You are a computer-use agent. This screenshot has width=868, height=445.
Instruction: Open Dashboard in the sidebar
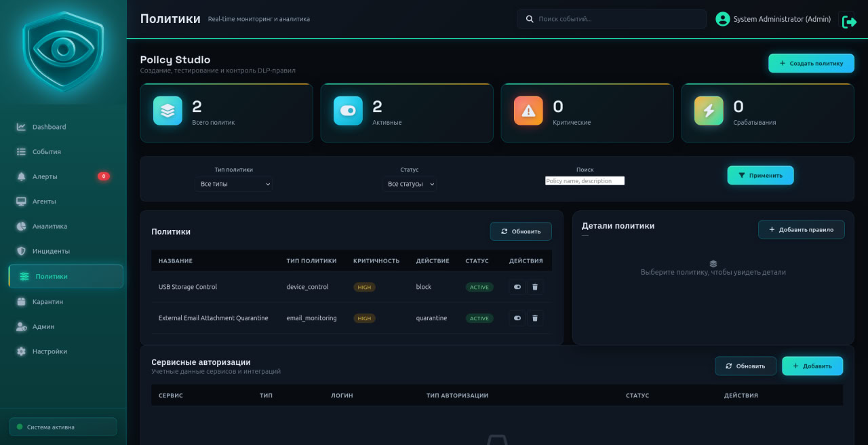66,127
